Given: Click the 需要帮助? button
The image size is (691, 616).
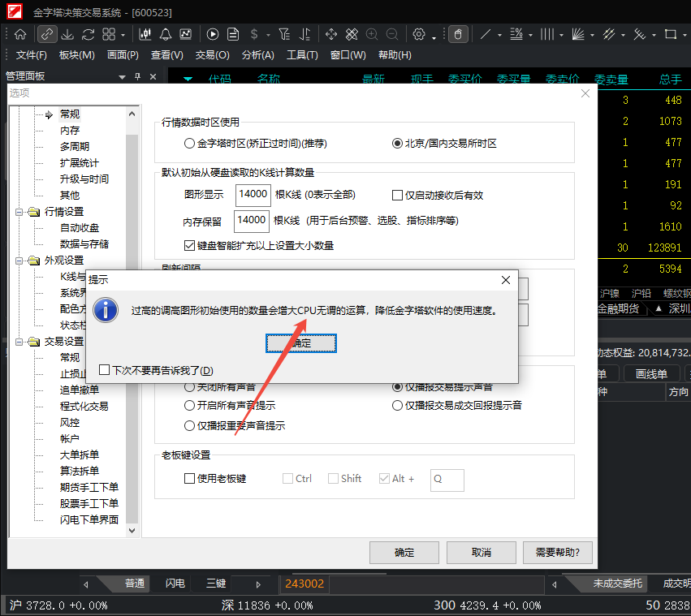Looking at the screenshot, I should (557, 553).
